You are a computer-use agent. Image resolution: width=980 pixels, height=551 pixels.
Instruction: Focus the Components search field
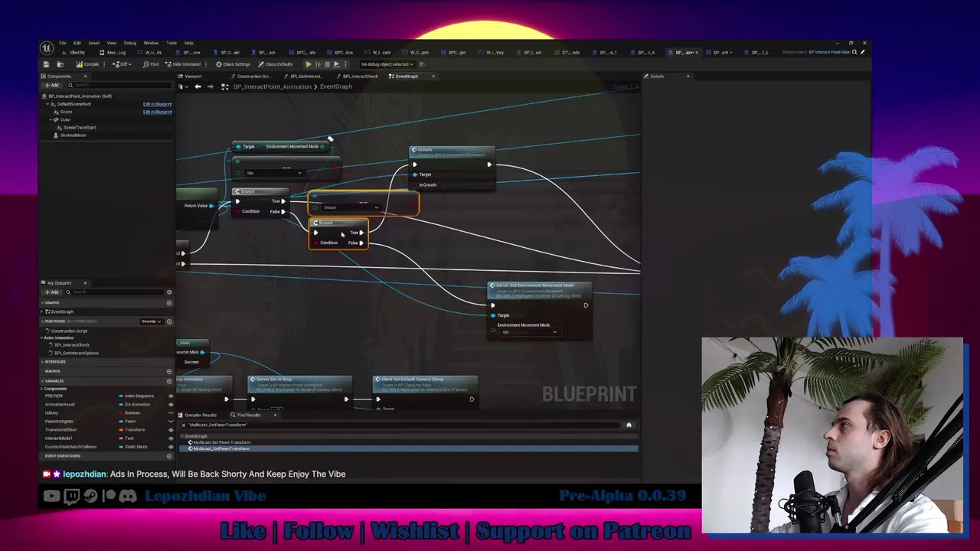119,85
